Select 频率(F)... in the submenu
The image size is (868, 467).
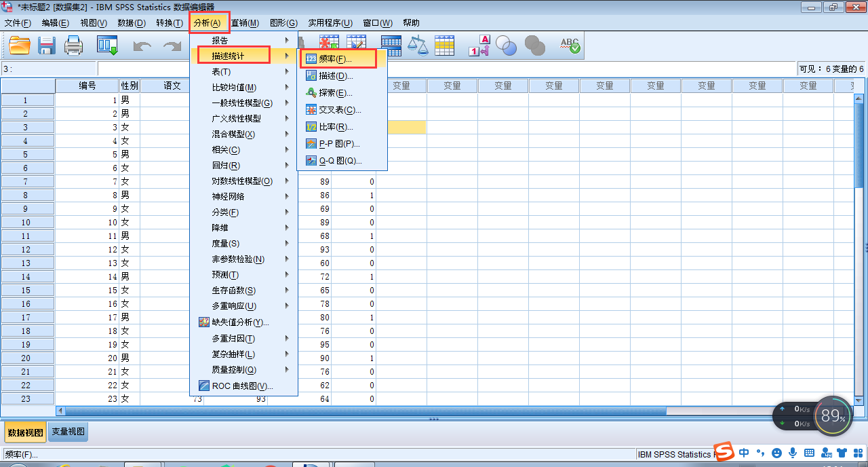[342, 59]
